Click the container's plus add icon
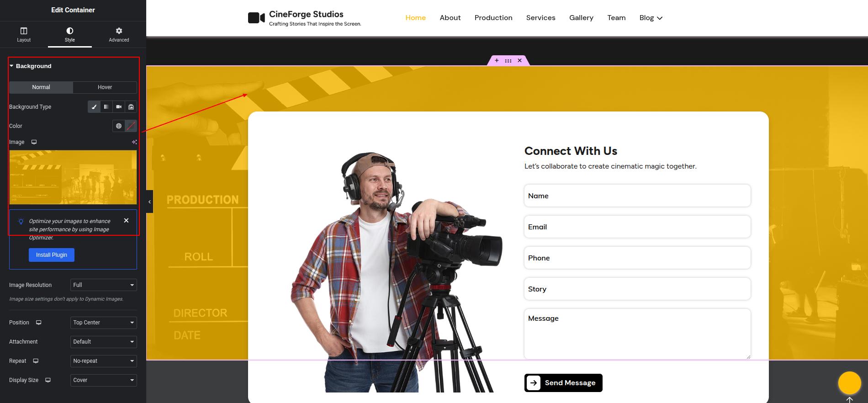The height and width of the screenshot is (403, 868). click(x=497, y=60)
